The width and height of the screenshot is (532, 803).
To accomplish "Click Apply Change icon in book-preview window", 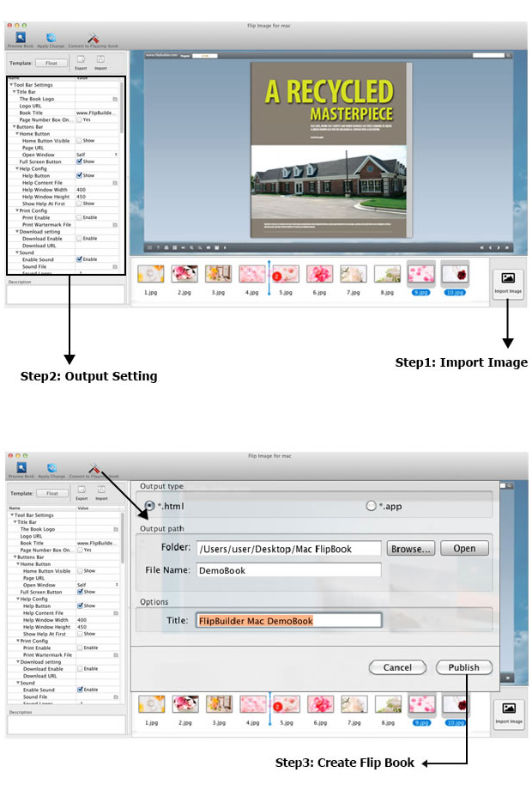I will click(x=51, y=38).
